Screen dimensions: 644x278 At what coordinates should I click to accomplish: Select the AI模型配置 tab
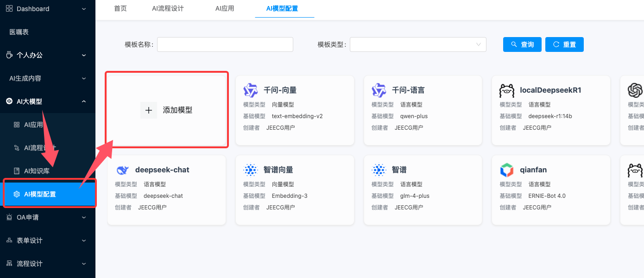[x=282, y=8]
